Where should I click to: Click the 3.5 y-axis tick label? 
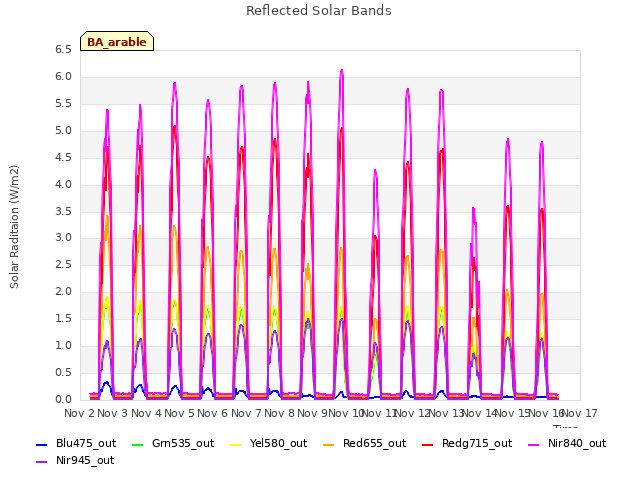[63, 211]
